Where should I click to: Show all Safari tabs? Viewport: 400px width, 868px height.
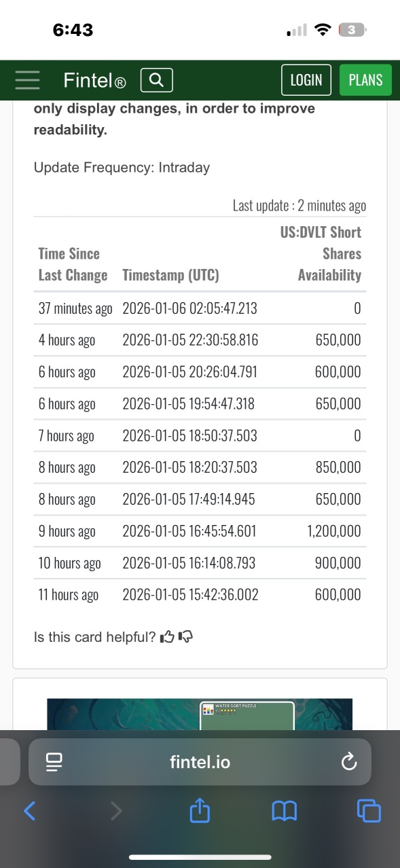pyautogui.click(x=369, y=810)
